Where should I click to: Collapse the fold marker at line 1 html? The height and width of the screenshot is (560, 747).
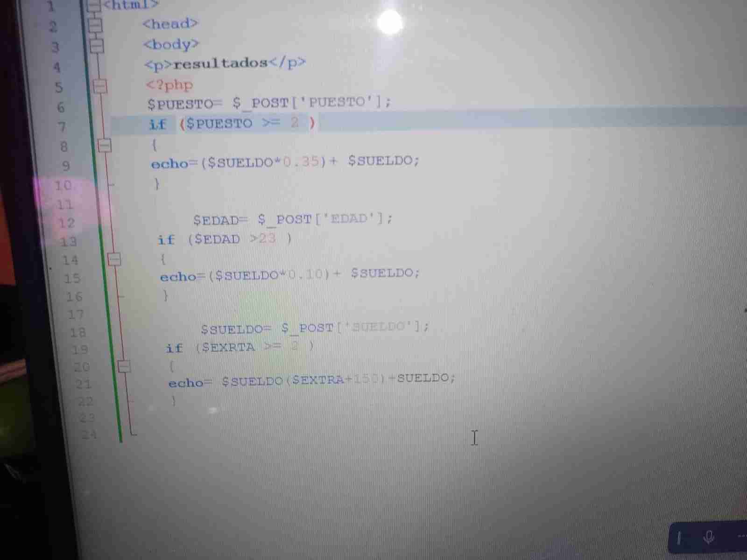click(94, 6)
